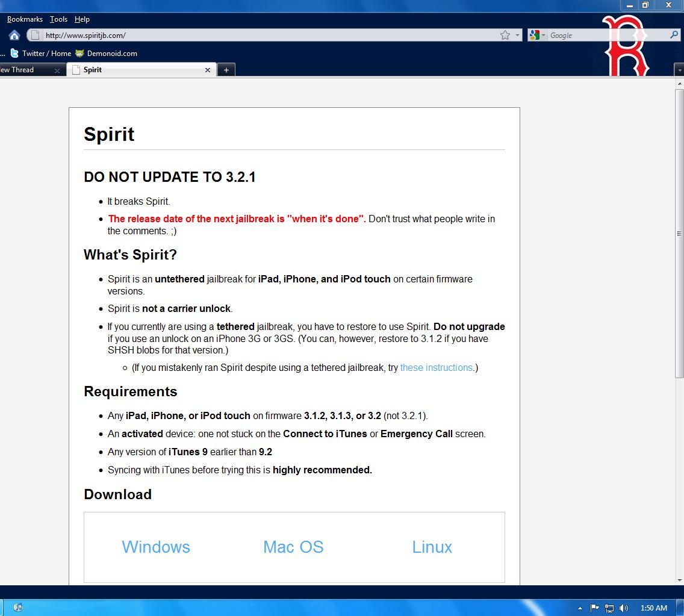684x616 pixels.
Task: Download Spirit for Linux
Action: (x=432, y=547)
